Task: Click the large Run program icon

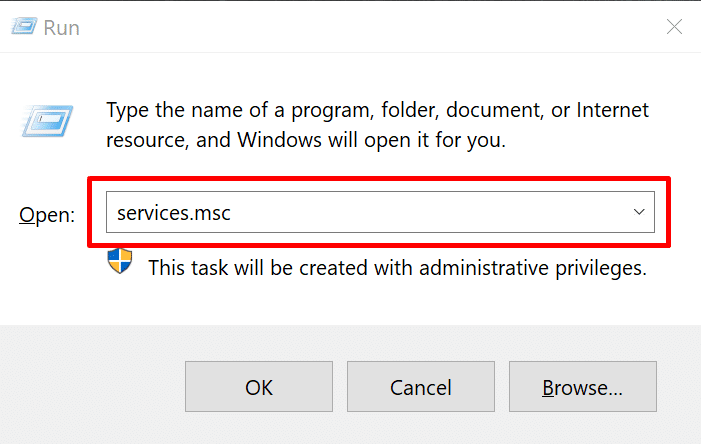Action: [48, 123]
